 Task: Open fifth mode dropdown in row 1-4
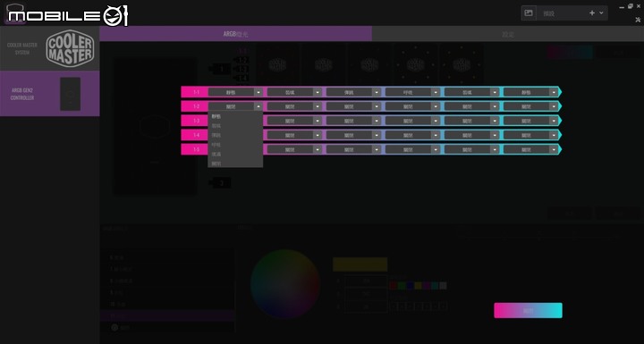coord(471,136)
